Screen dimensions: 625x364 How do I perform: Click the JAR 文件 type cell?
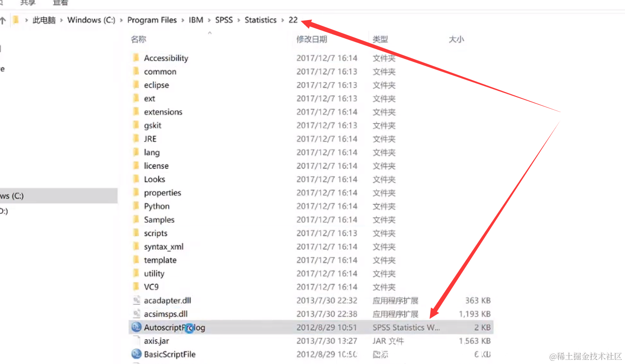pos(388,341)
